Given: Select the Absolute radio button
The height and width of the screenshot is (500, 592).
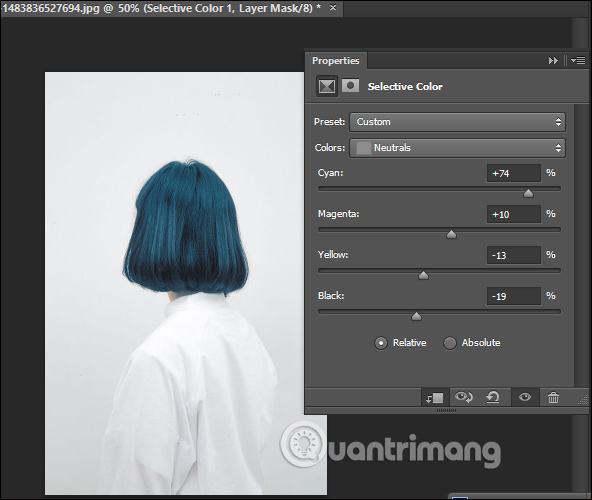Looking at the screenshot, I should coord(450,343).
